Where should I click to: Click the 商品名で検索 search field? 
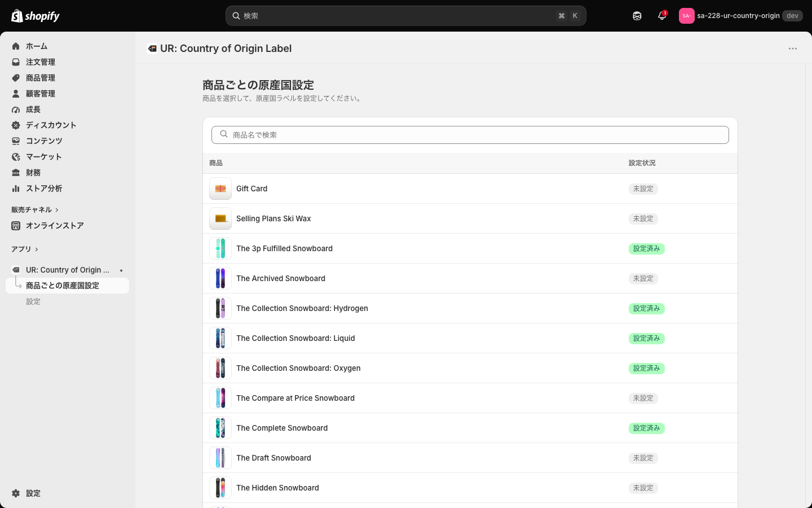pos(470,135)
